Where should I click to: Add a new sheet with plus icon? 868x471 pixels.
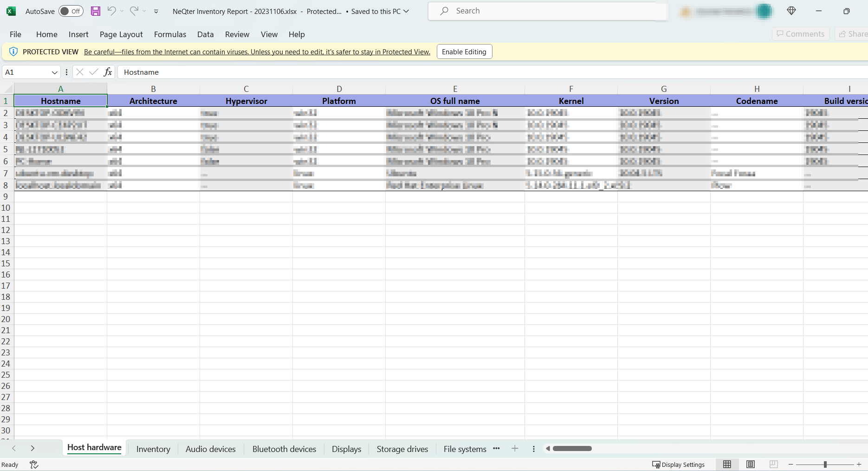pyautogui.click(x=515, y=448)
